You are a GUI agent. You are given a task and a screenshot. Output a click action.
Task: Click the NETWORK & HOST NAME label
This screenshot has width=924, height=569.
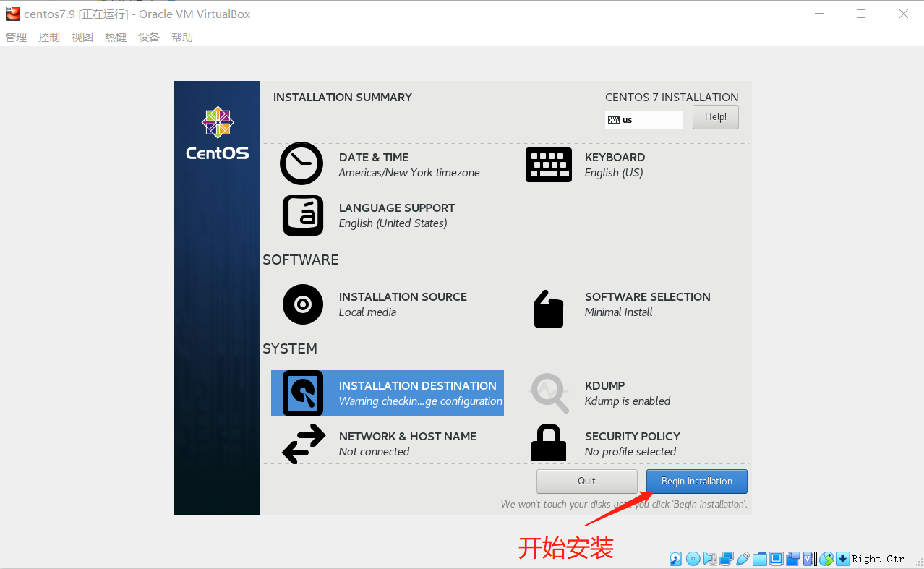pos(408,437)
